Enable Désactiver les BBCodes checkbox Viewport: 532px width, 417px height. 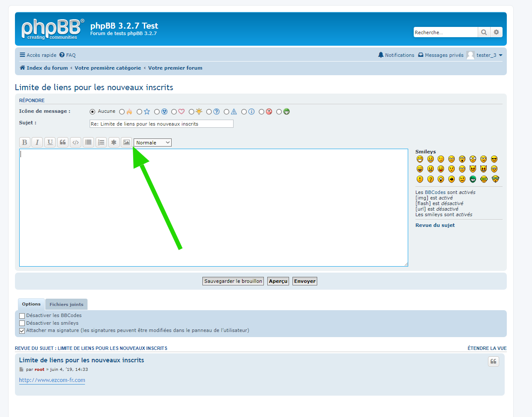(22, 316)
